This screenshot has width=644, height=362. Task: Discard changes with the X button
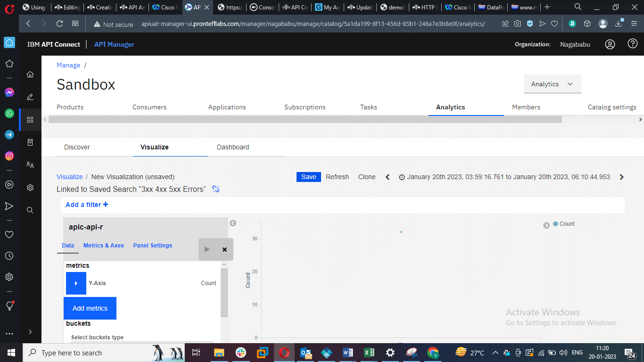click(x=224, y=249)
